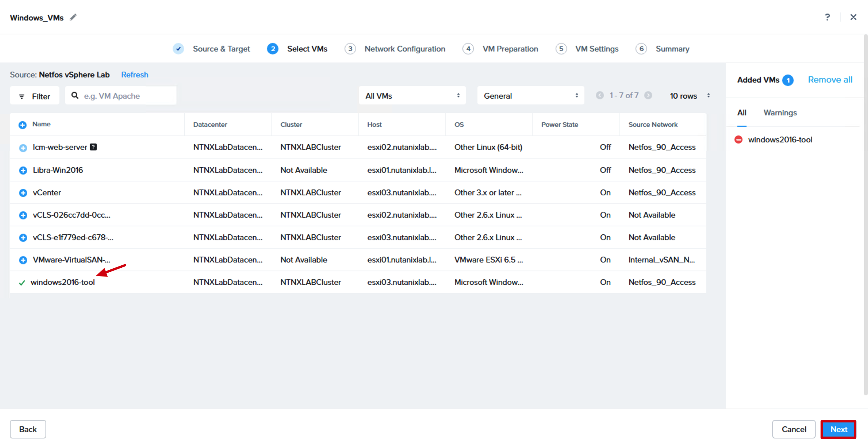Screen dimensions: 868x448
Task: Add vCLS-e1f779ed VM plus toggle
Action: coord(23,238)
